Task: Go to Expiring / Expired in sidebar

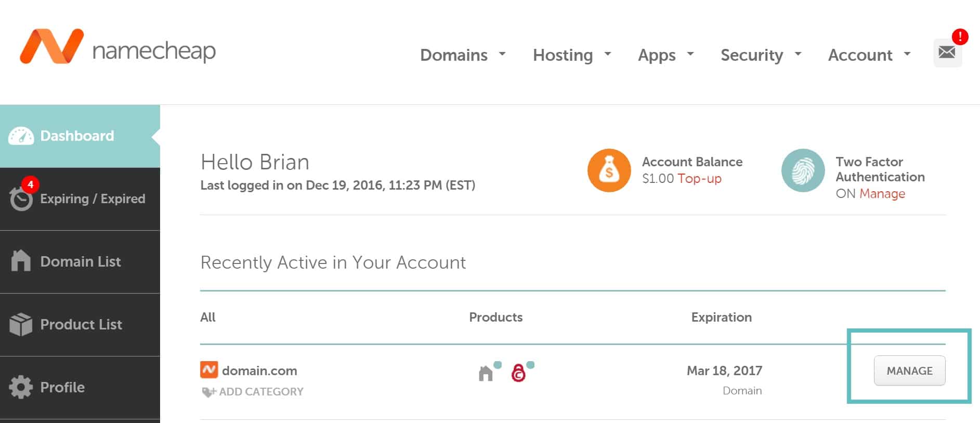Action: [x=93, y=199]
